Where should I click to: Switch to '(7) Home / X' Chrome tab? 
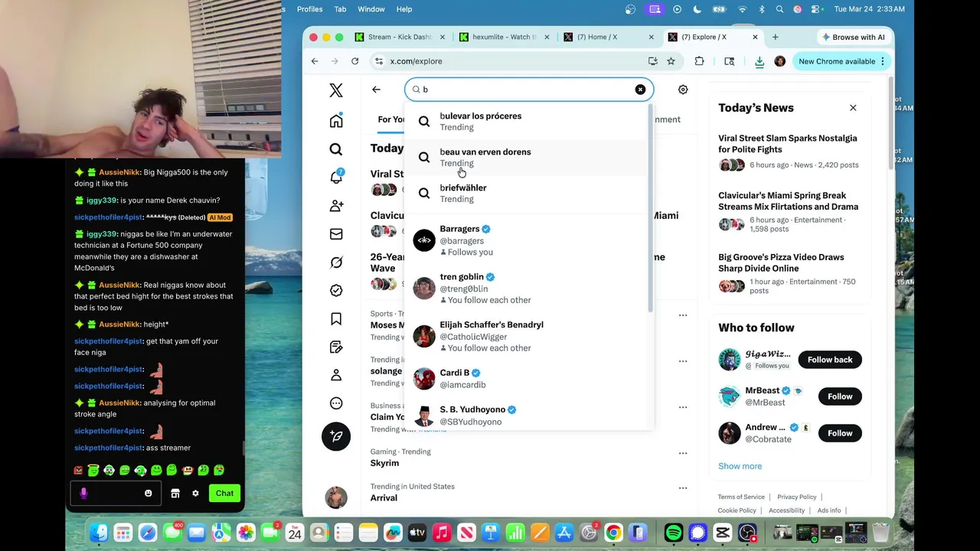609,37
